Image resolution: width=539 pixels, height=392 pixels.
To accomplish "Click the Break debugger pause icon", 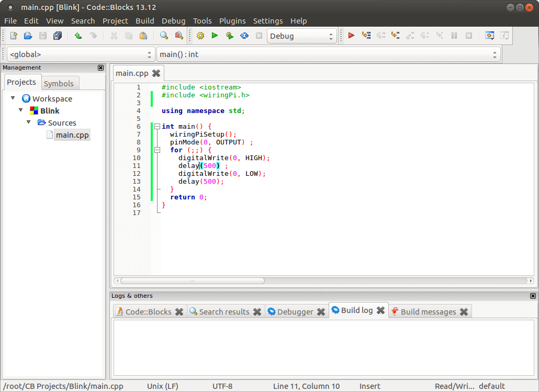I will (454, 36).
